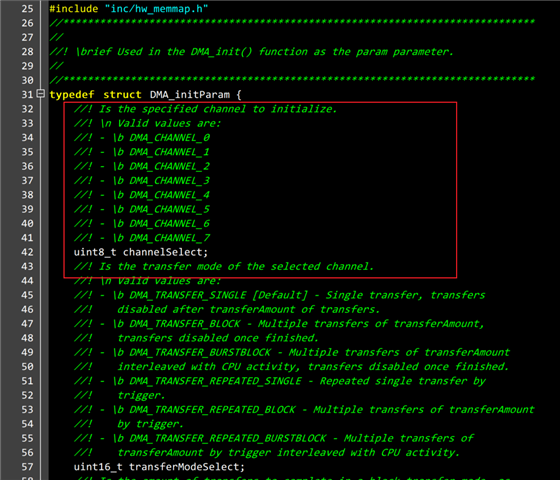Click the DMA_TRANSFER_BLOCK comment entry

185,324
